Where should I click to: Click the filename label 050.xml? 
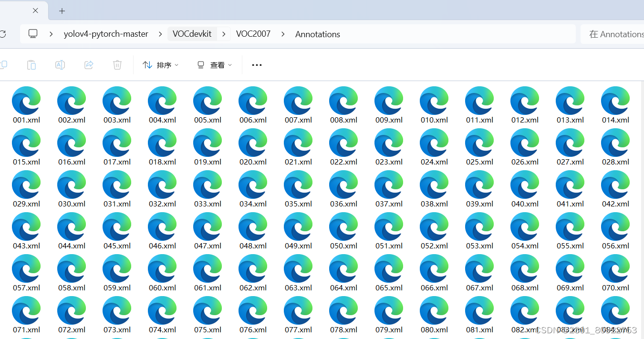(x=343, y=246)
